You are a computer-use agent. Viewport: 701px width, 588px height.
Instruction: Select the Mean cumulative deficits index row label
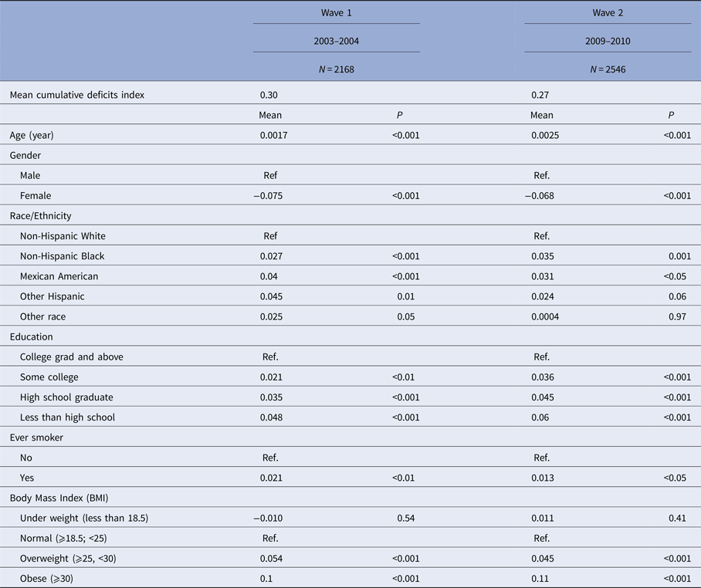[x=76, y=95]
